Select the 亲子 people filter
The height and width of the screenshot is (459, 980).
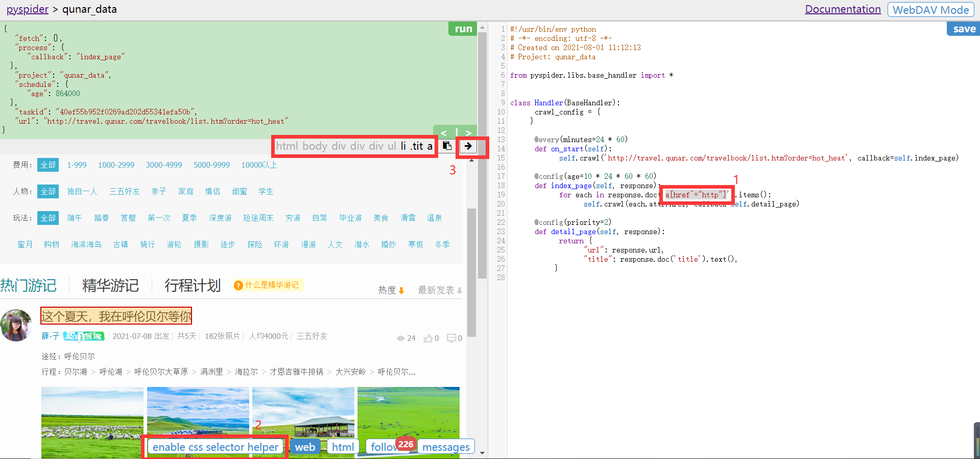click(x=159, y=192)
